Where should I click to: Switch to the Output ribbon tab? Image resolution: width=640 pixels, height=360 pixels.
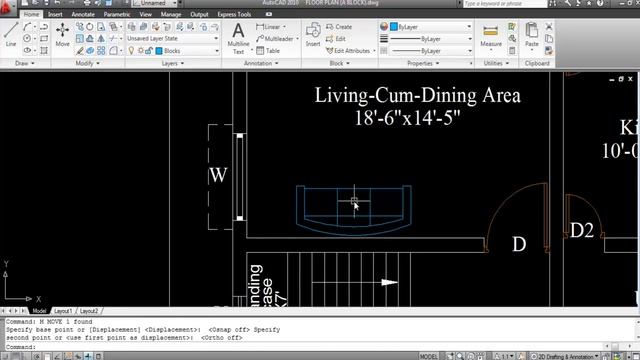click(199, 14)
